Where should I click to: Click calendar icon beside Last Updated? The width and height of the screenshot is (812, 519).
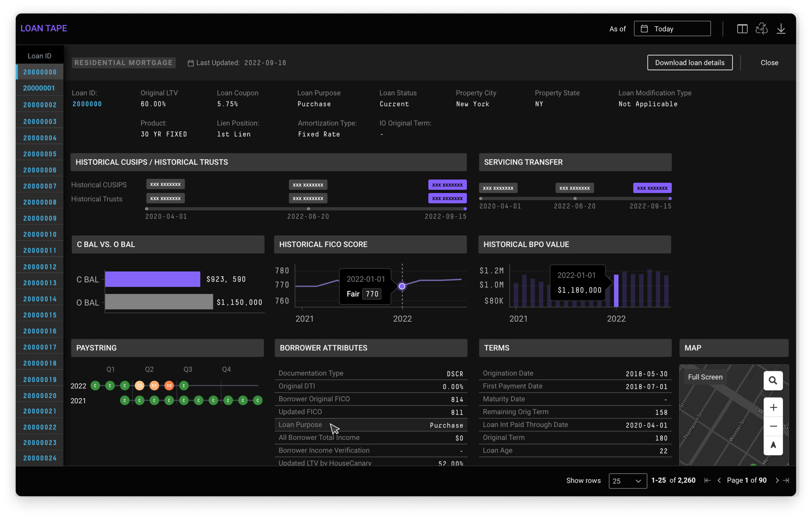pos(191,63)
